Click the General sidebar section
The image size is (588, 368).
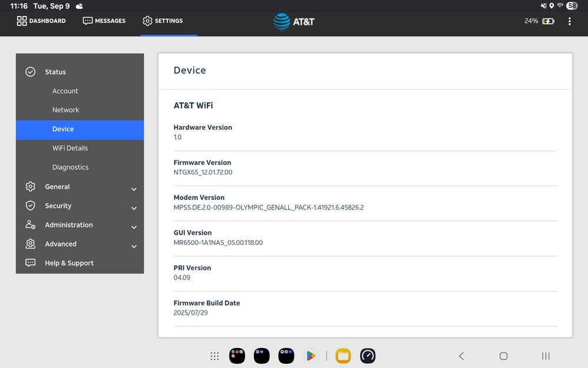click(x=80, y=186)
